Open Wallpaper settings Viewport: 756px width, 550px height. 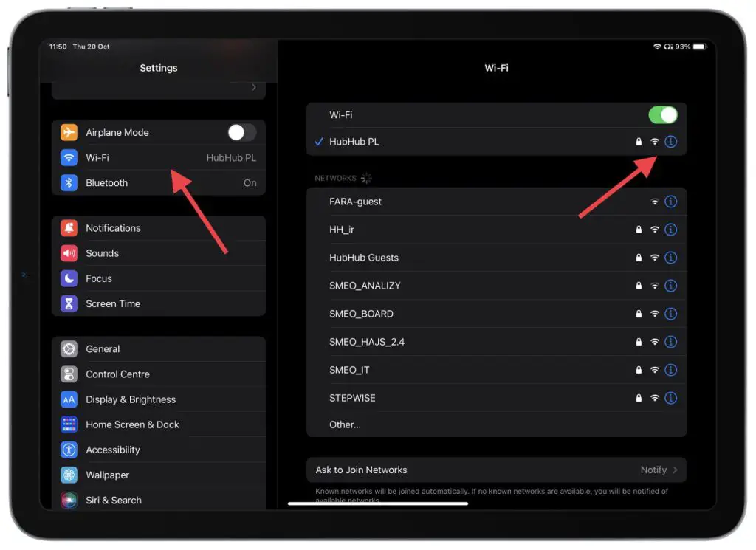[159, 475]
